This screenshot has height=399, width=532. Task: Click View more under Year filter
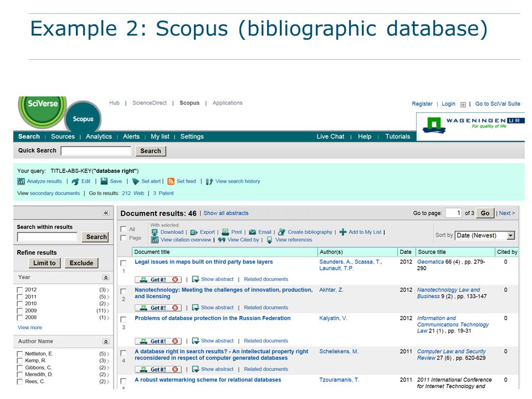click(x=30, y=328)
